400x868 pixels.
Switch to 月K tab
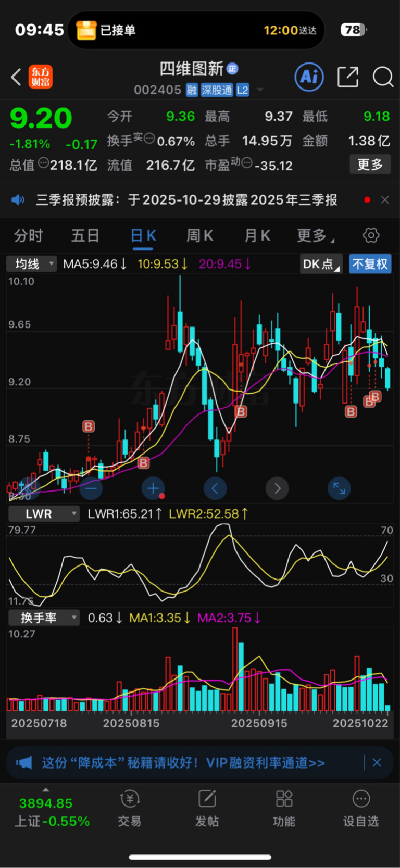pyautogui.click(x=257, y=236)
